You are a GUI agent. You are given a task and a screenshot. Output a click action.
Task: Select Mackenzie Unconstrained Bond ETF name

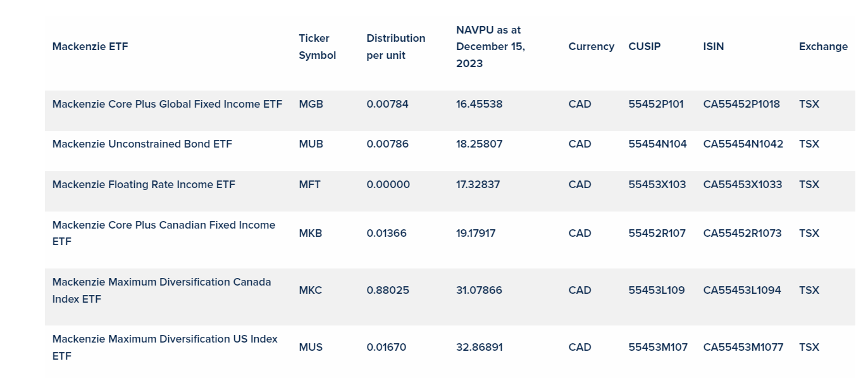pos(142,144)
